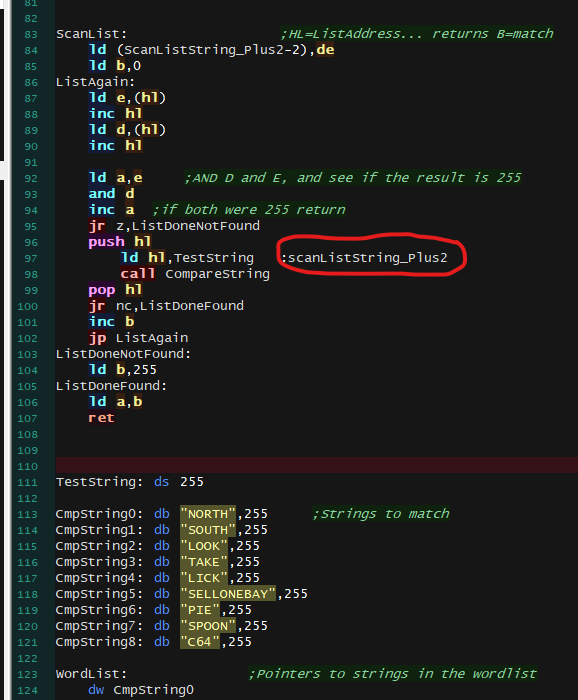Click the 'ld b,255' instruction

coord(123,370)
